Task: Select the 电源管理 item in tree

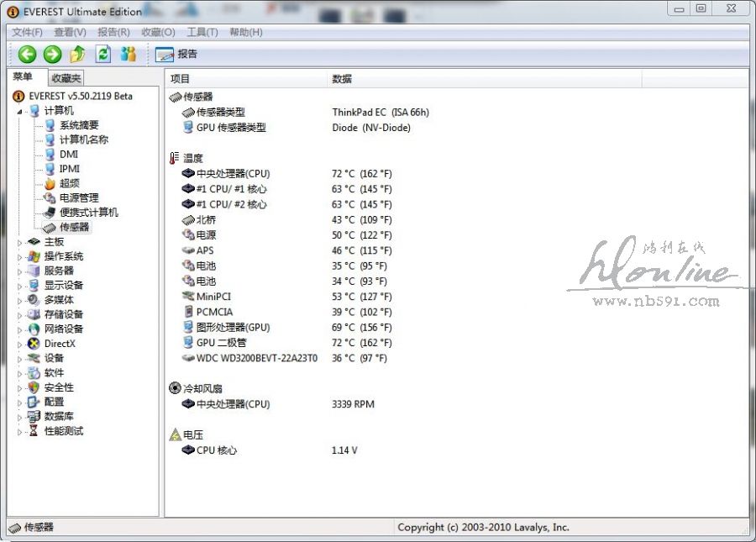Action: [78, 197]
